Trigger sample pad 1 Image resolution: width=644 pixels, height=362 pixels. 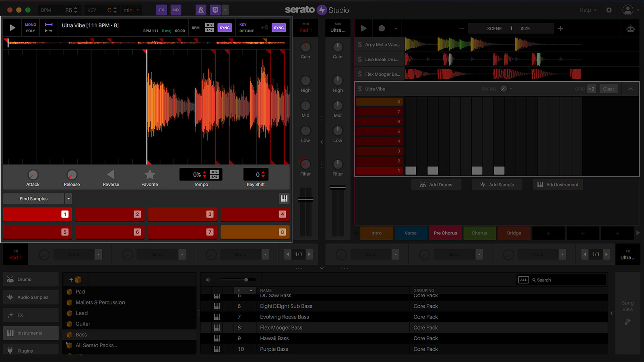(38, 214)
